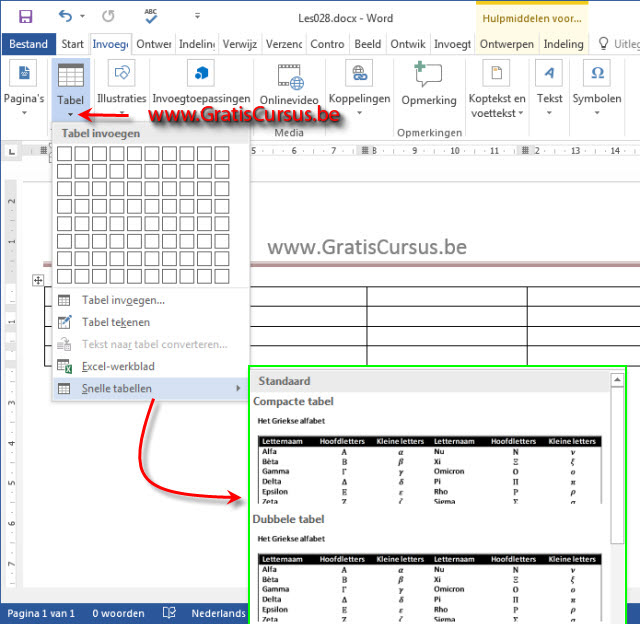Select the Dubbele tabel thumbnail
The image size is (640, 624).
(430, 577)
